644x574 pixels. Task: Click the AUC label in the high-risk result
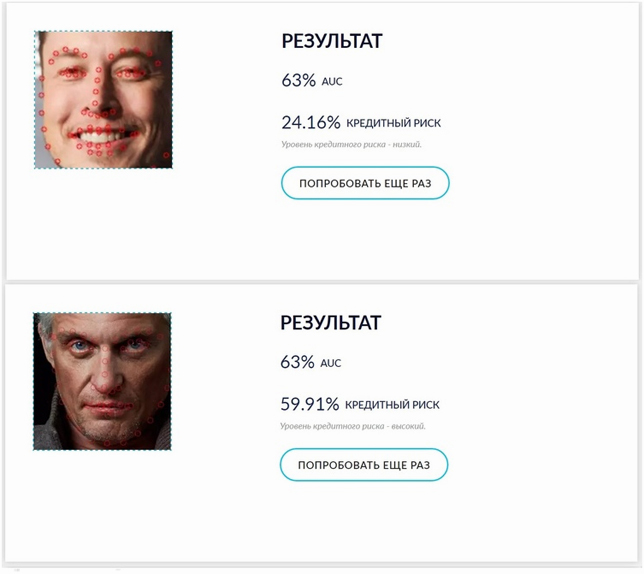331,363
